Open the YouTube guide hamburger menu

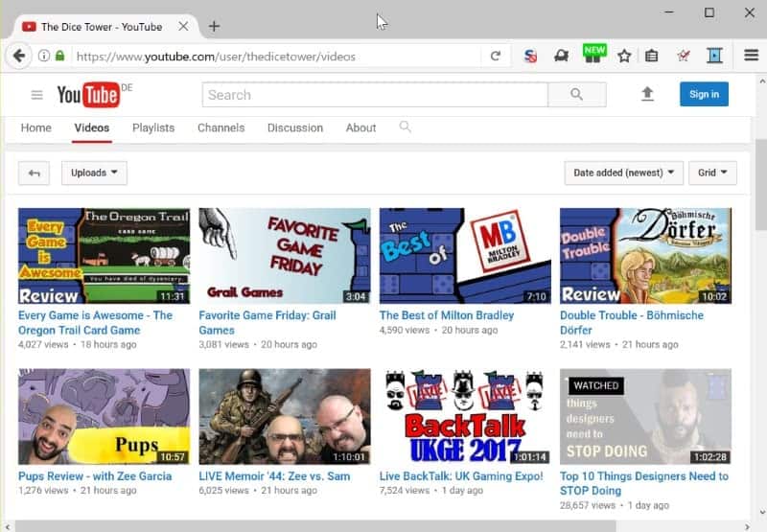[37, 95]
